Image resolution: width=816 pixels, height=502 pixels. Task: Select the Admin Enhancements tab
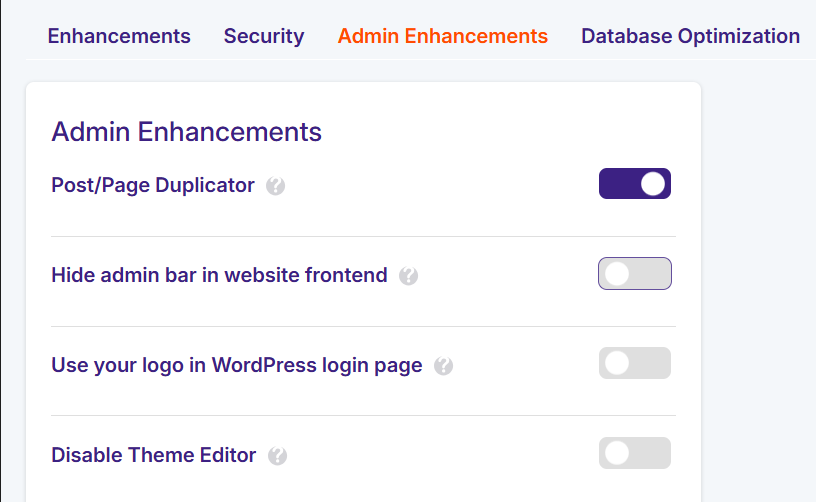pos(443,36)
